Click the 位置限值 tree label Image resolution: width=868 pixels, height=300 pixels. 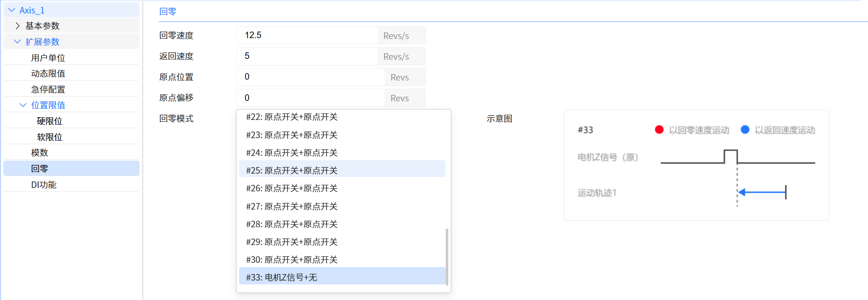tap(48, 105)
